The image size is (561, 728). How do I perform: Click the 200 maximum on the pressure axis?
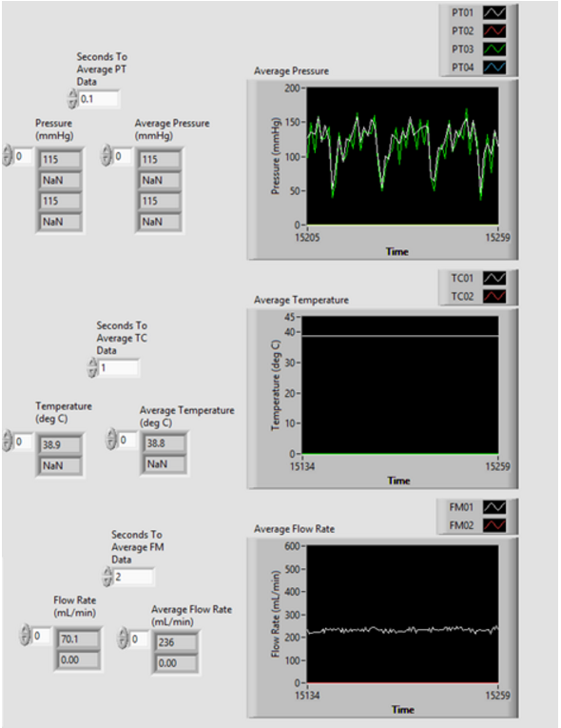point(292,89)
